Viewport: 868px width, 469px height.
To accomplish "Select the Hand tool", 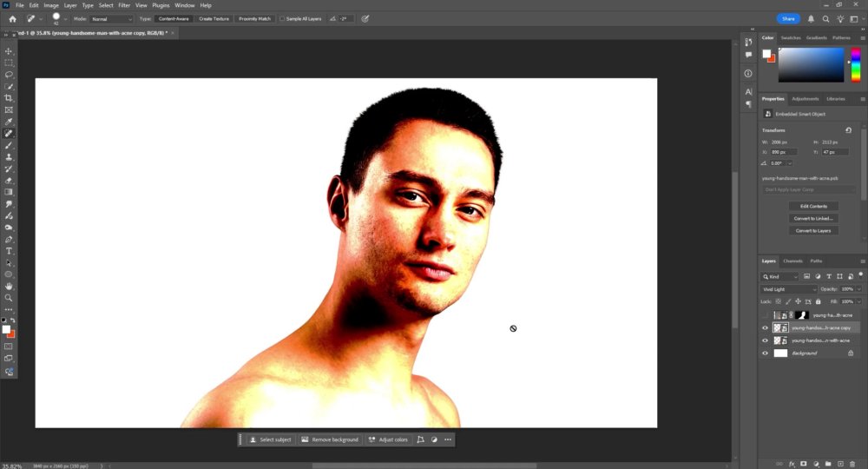I will pos(9,287).
